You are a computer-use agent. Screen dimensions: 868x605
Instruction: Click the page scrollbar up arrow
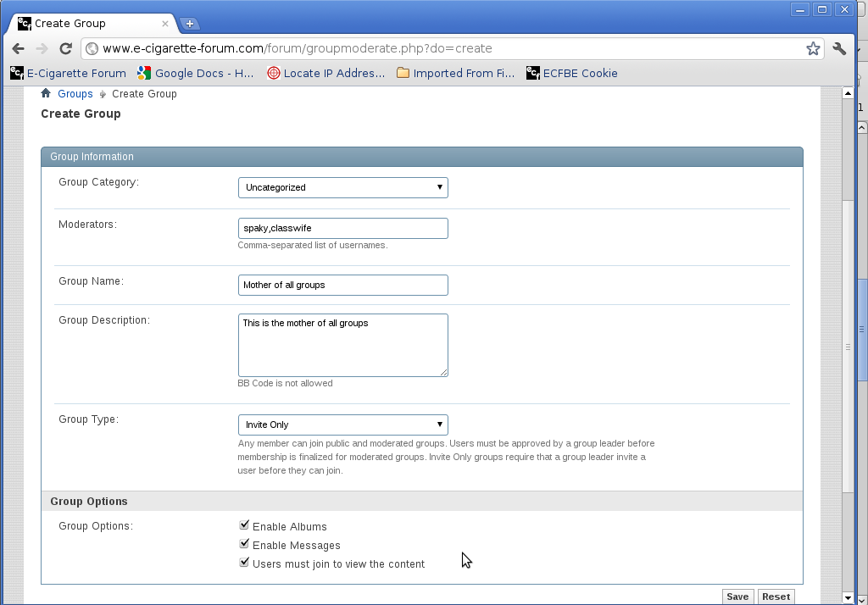point(848,93)
